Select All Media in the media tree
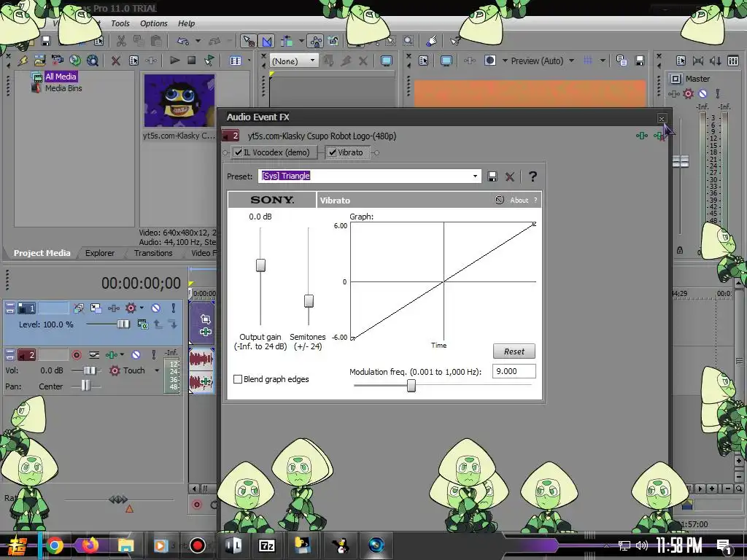The width and height of the screenshot is (747, 560). [61, 76]
